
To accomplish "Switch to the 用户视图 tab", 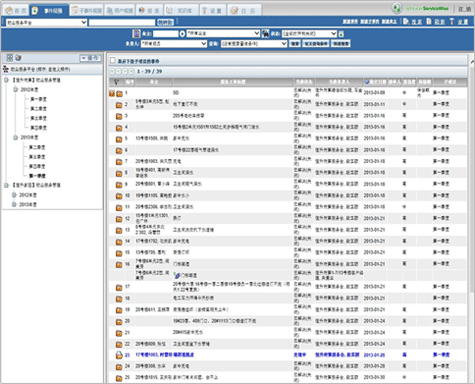I will coord(120,10).
